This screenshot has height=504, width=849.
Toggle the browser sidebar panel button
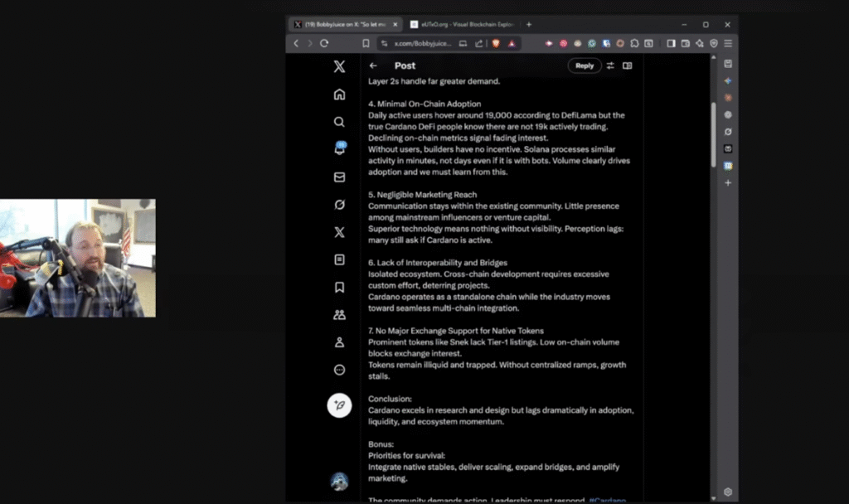(x=671, y=43)
